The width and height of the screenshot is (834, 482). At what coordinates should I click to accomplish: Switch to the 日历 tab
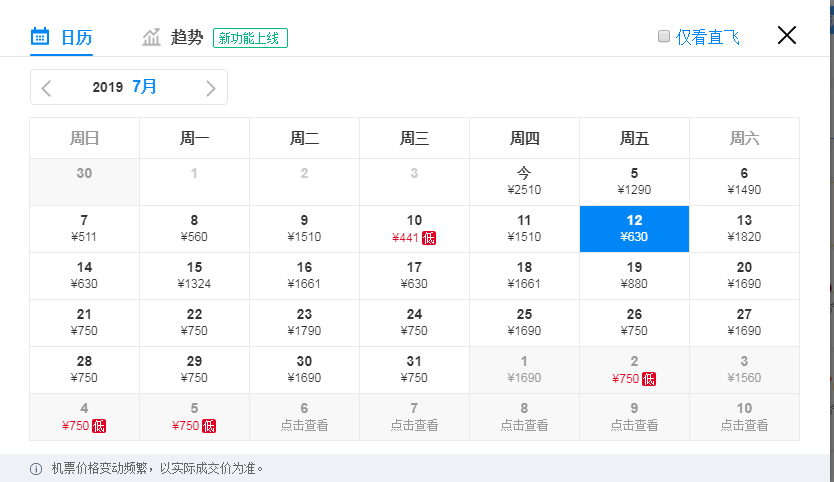[x=76, y=38]
